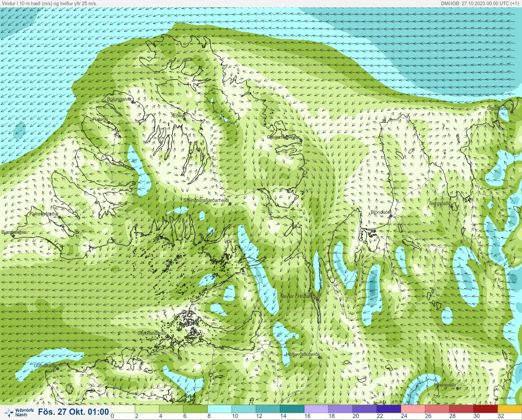This screenshot has height=420, width=522.
Task: Click the Bjargtangar station label
Action: coord(14,232)
